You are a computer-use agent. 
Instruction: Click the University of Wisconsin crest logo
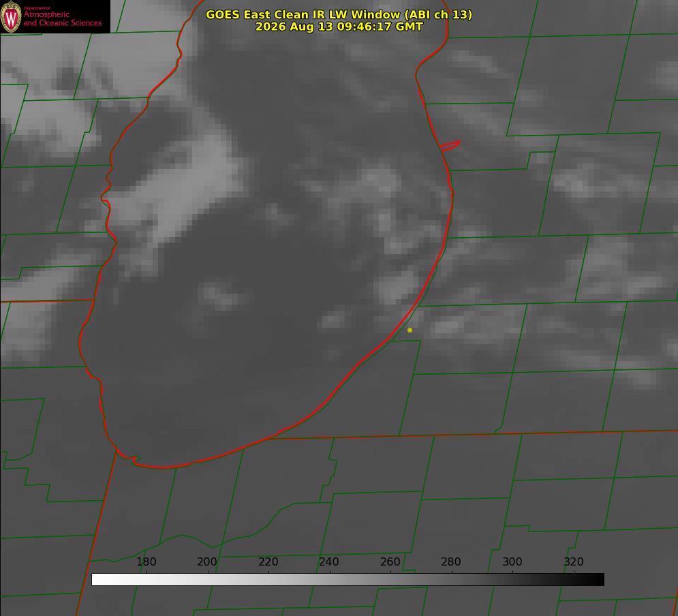[x=11, y=17]
